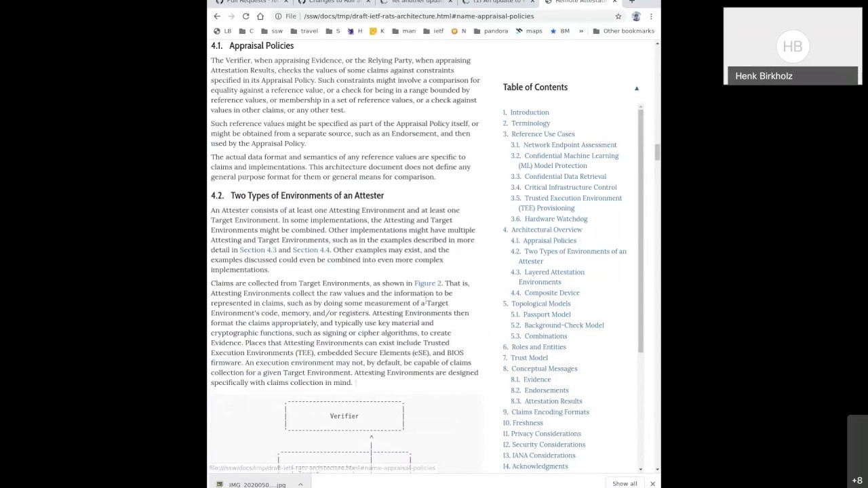Screen dimensions: 868x488
Task: Open the BM starred bookmark
Action: 560,31
